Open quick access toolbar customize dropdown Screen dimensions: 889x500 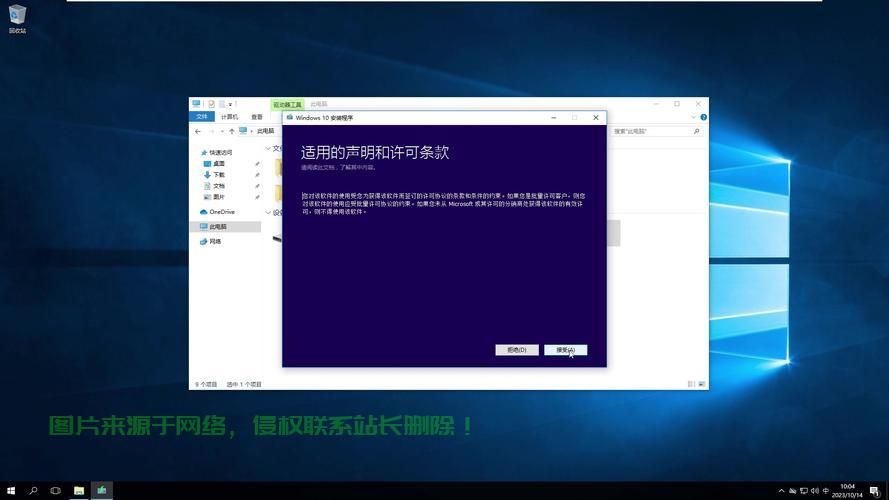[230, 104]
